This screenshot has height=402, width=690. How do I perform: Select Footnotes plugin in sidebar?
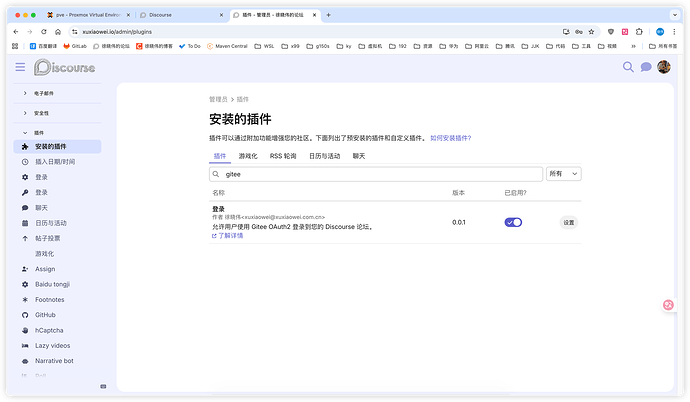(49, 299)
